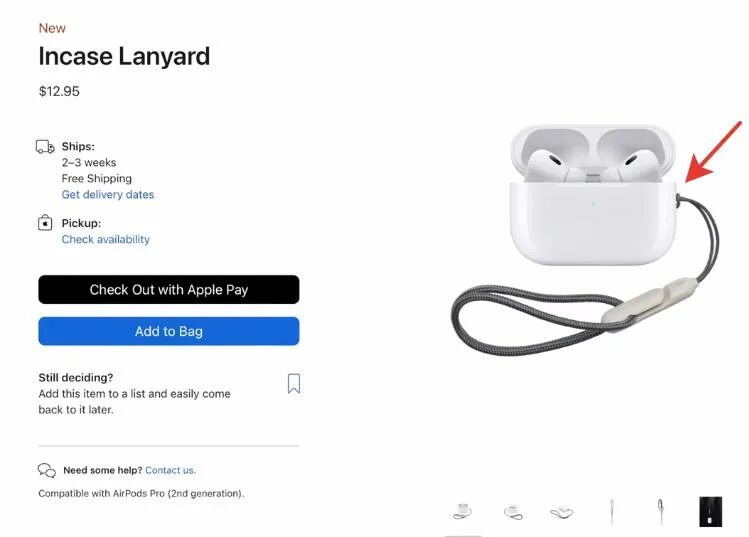Save item with the bookmark icon
Viewport: 749px width, 537px height.
coord(294,384)
